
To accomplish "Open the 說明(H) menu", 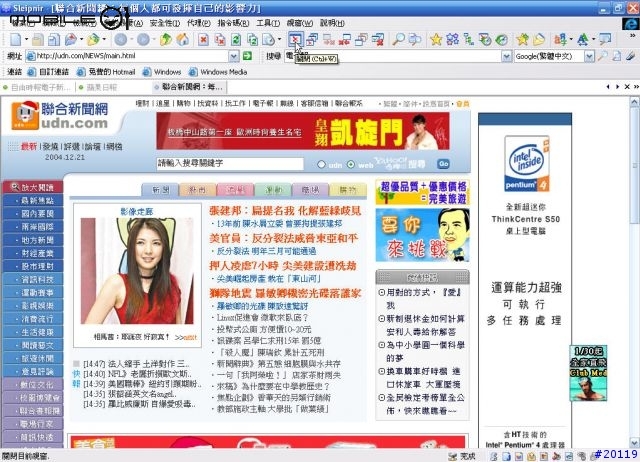I will pyautogui.click(x=332, y=23).
